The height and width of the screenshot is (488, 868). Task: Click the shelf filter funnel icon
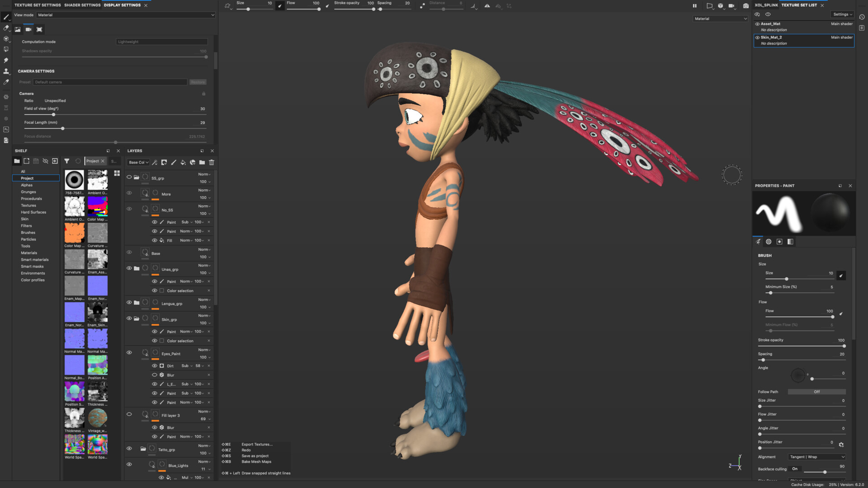pyautogui.click(x=67, y=161)
